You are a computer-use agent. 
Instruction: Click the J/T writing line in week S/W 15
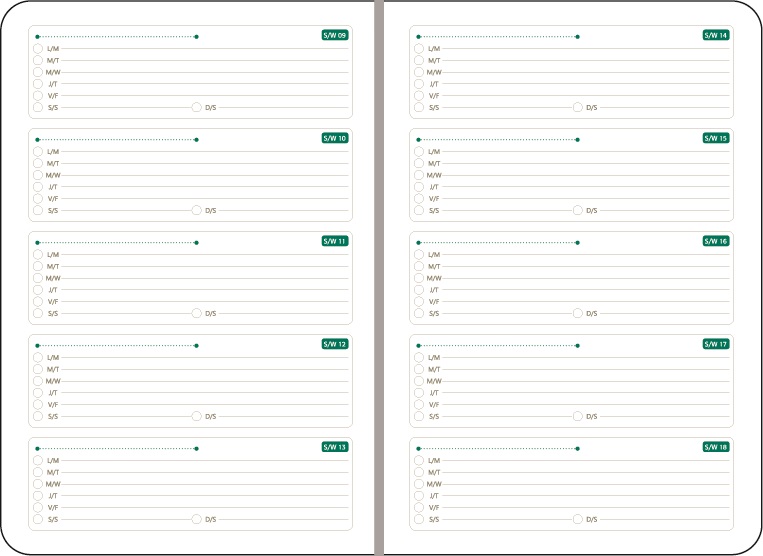[586, 187]
